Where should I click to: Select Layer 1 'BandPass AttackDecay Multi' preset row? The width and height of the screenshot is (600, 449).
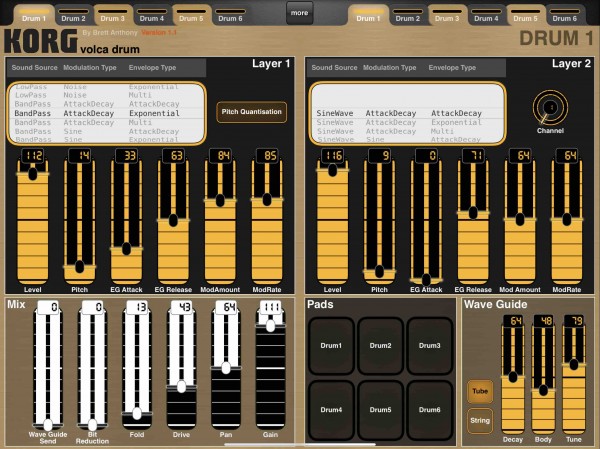click(107, 122)
